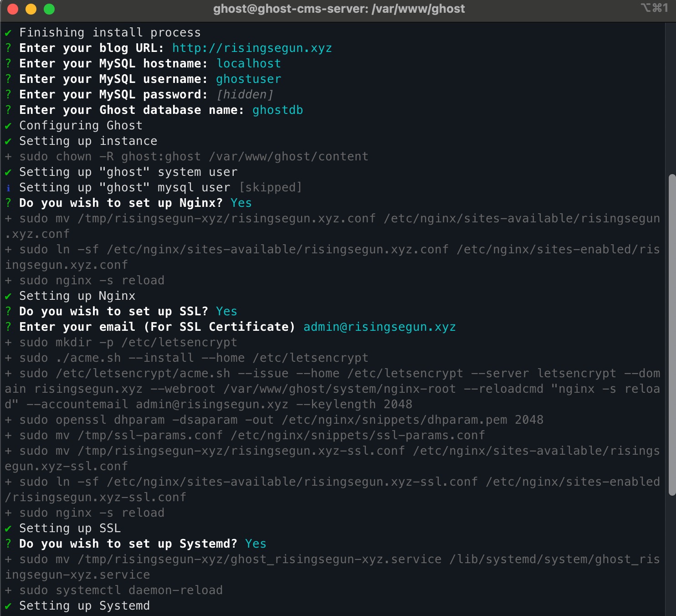Select the "Yes" answer for the SSL question
This screenshot has width=676, height=616.
click(x=226, y=311)
